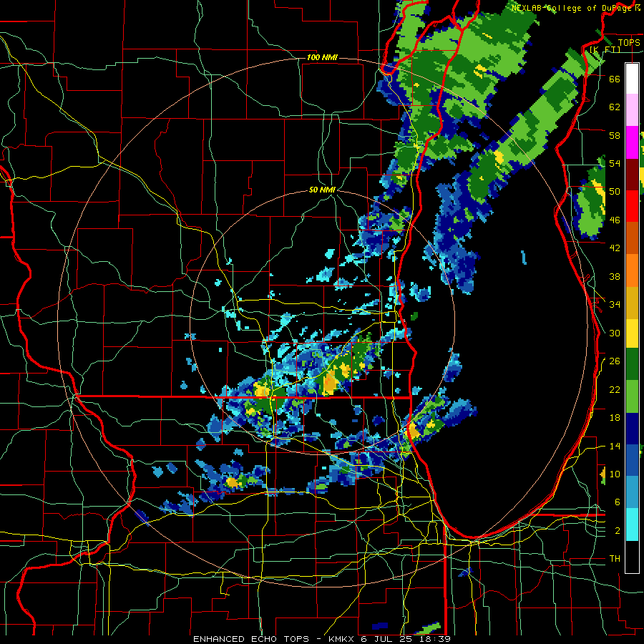Click the light green legend swatch
Viewport: 644px width, 644px height.
(632, 396)
